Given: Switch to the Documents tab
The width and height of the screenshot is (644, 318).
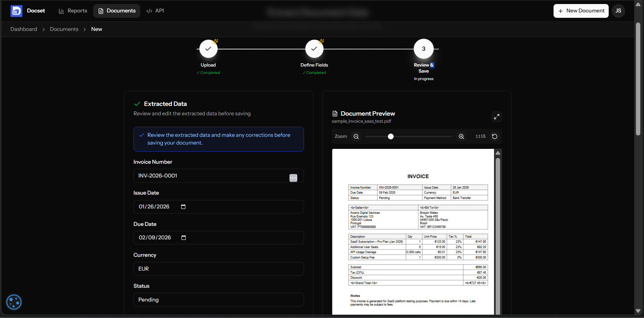Looking at the screenshot, I should 116,11.
